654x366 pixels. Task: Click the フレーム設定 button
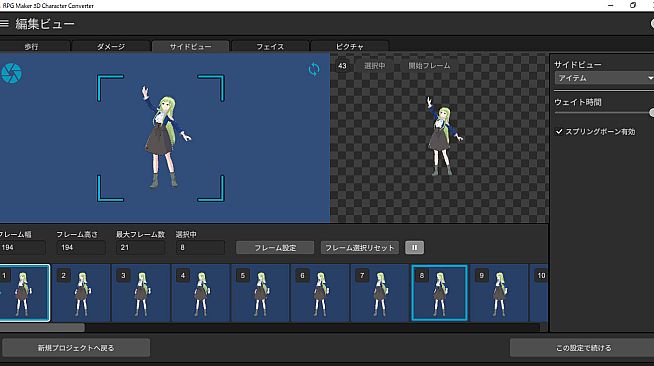(275, 248)
